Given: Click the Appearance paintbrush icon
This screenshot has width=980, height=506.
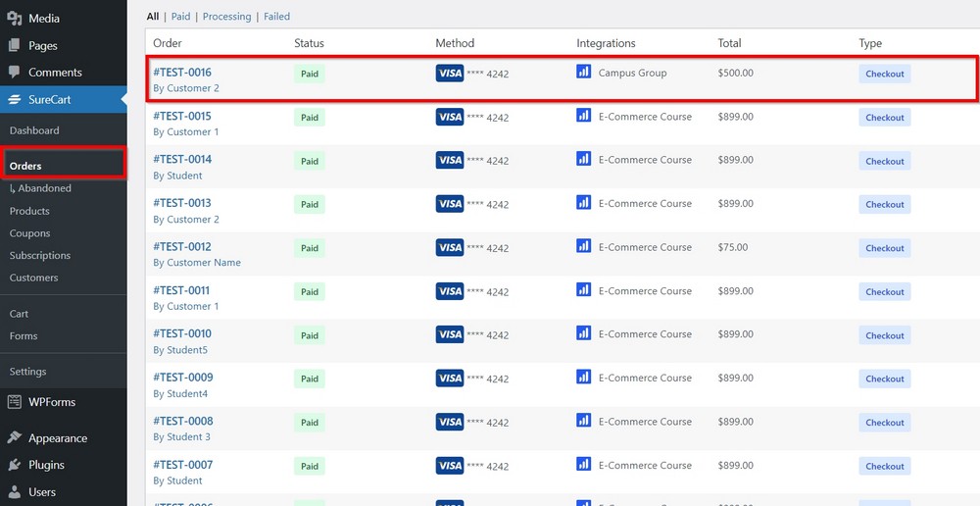Looking at the screenshot, I should (15, 438).
